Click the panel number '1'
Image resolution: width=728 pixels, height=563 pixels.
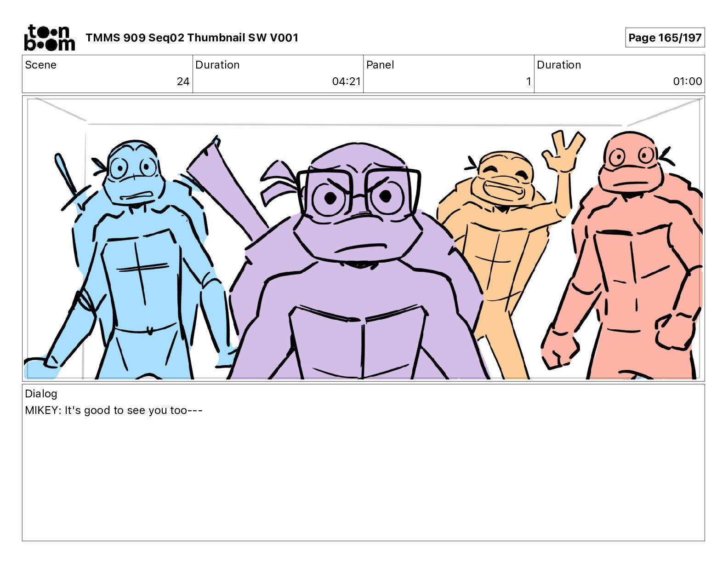pos(529,81)
